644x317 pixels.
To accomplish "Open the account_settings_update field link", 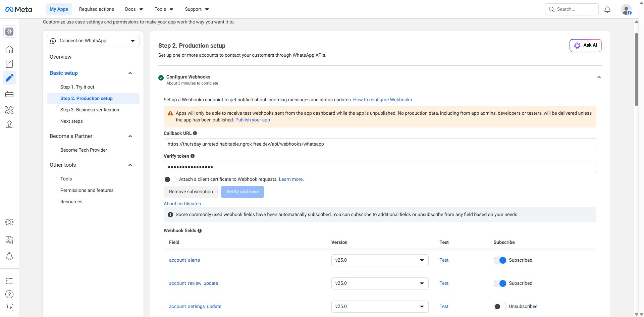I will tap(195, 307).
